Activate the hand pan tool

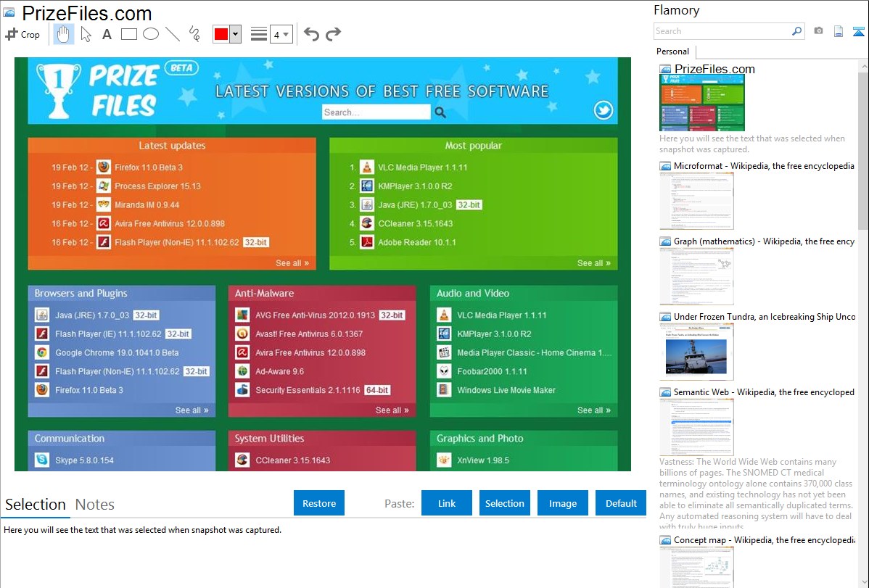pos(63,34)
